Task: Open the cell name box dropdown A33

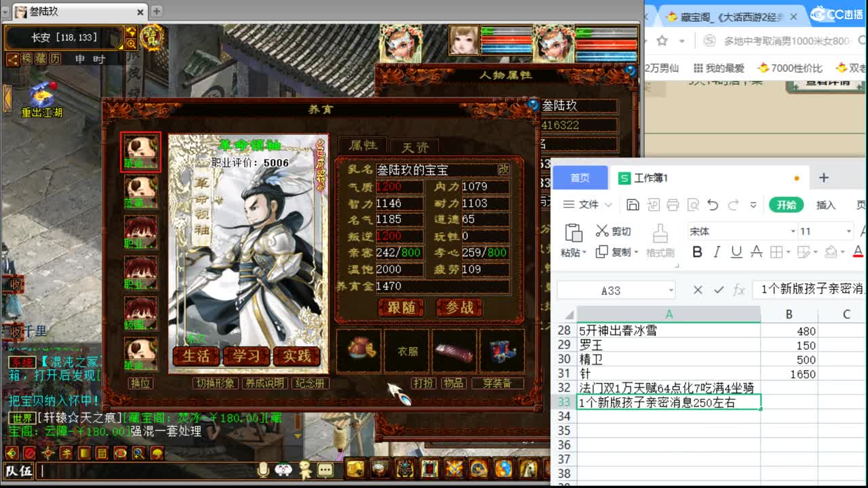Action: point(671,290)
